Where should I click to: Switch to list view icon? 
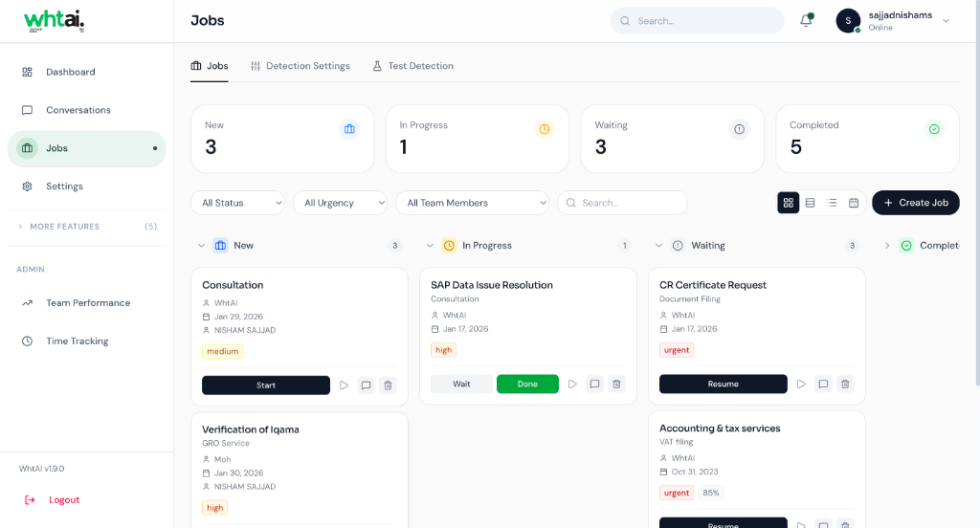coord(832,203)
